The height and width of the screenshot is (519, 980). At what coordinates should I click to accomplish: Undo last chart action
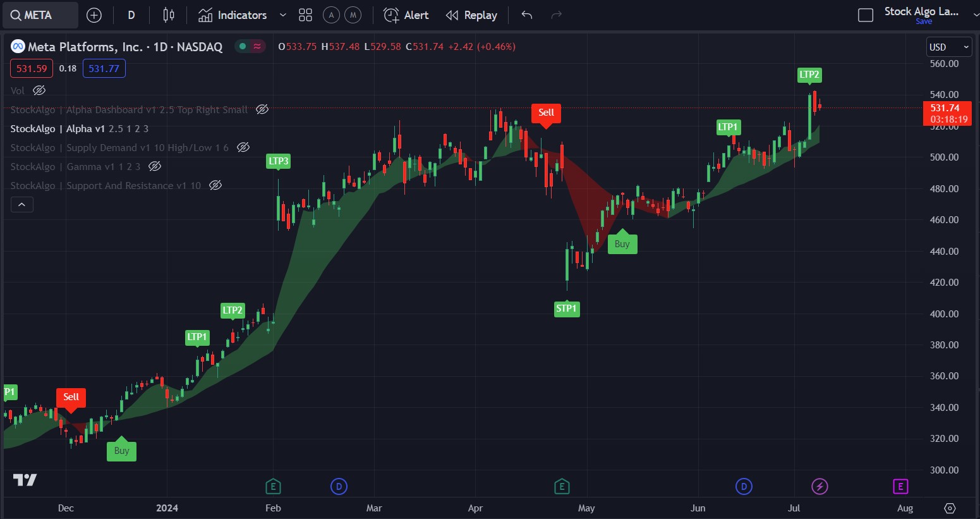pos(527,15)
